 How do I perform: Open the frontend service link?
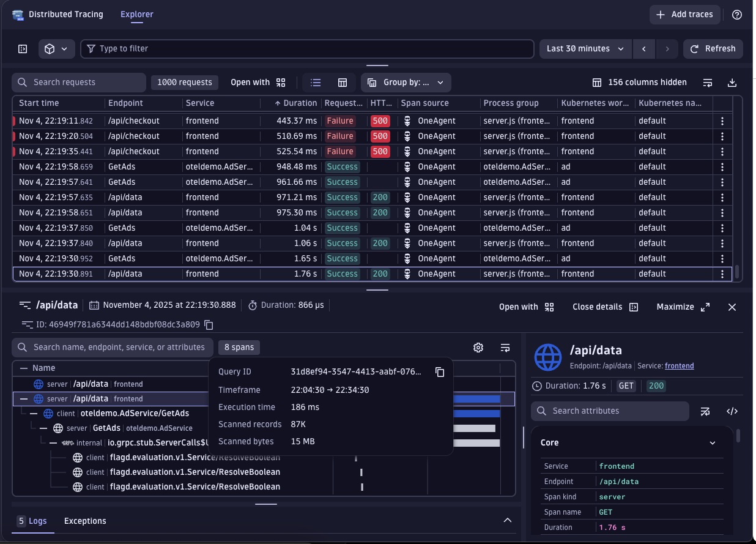(679, 365)
